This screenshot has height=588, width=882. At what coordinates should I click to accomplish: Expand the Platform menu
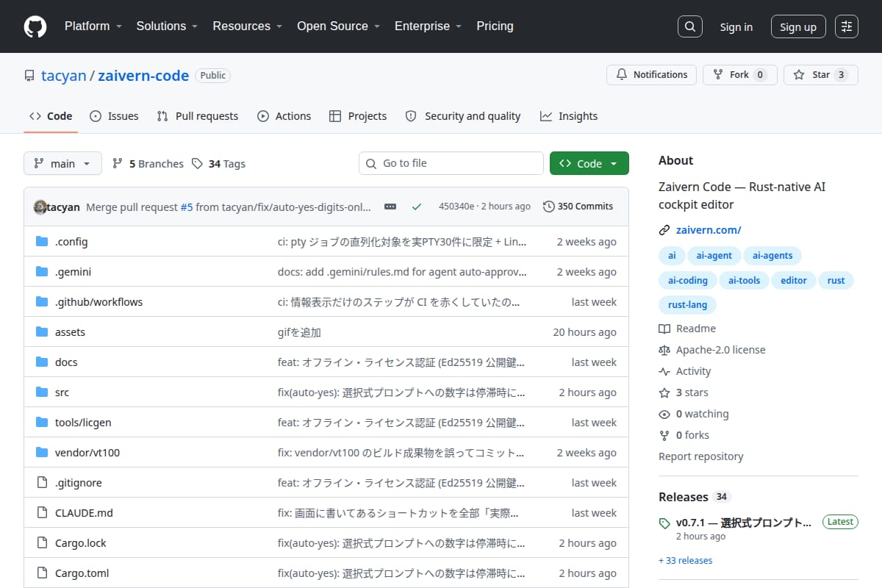(93, 26)
